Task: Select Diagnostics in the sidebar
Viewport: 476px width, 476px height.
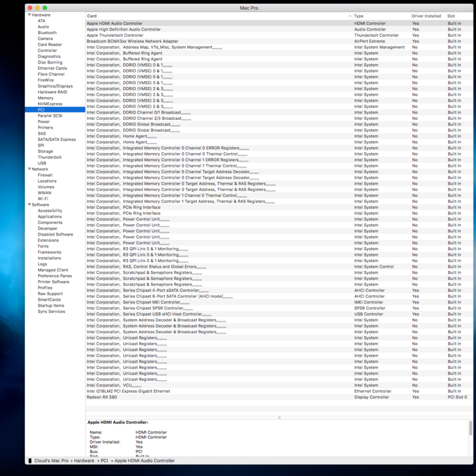Action: (49, 56)
